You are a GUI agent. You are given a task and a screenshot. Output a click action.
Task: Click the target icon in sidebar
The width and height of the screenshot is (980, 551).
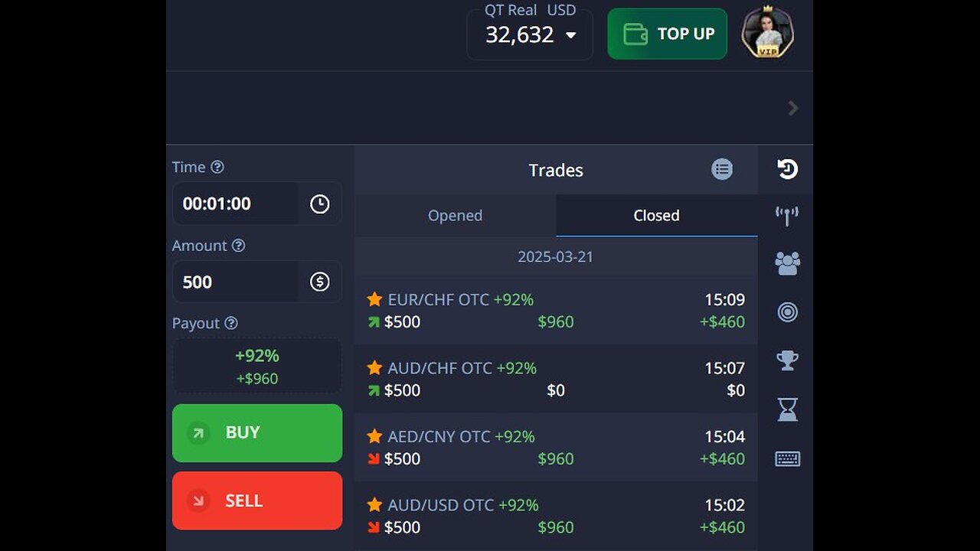(x=787, y=312)
